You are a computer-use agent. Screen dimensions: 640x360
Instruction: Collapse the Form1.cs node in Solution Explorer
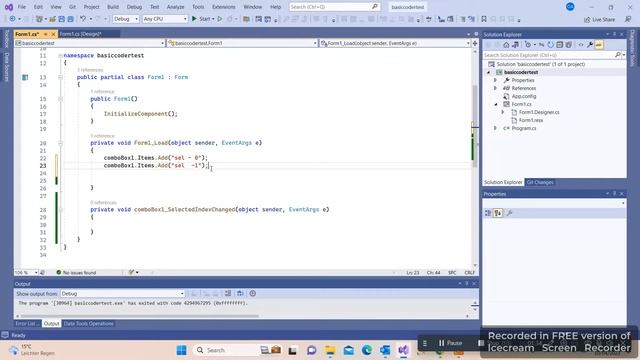496,104
